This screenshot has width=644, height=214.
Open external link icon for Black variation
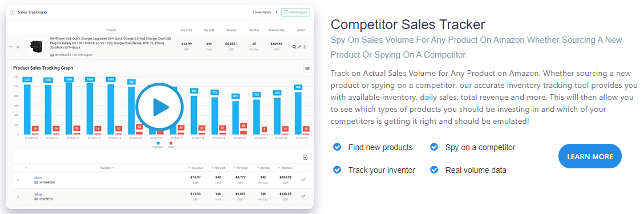click(x=303, y=180)
